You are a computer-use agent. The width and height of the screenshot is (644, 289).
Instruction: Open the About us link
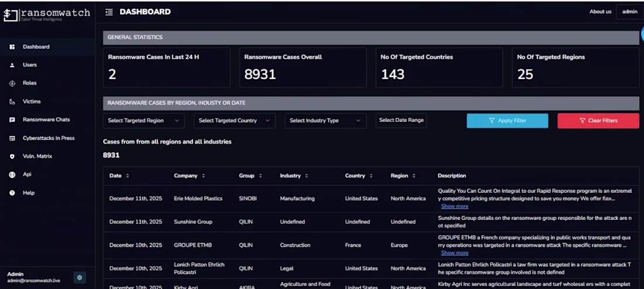(601, 12)
